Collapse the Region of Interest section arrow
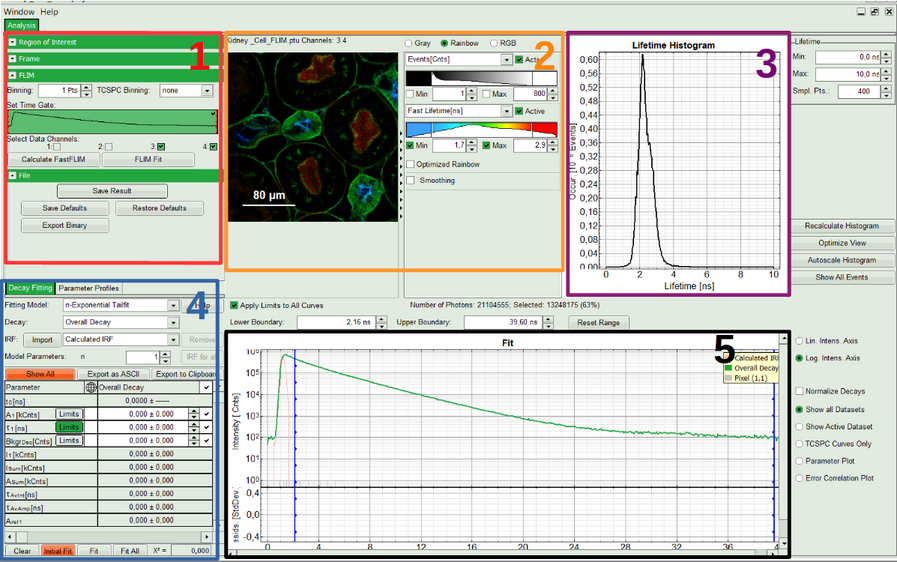 click(x=12, y=43)
